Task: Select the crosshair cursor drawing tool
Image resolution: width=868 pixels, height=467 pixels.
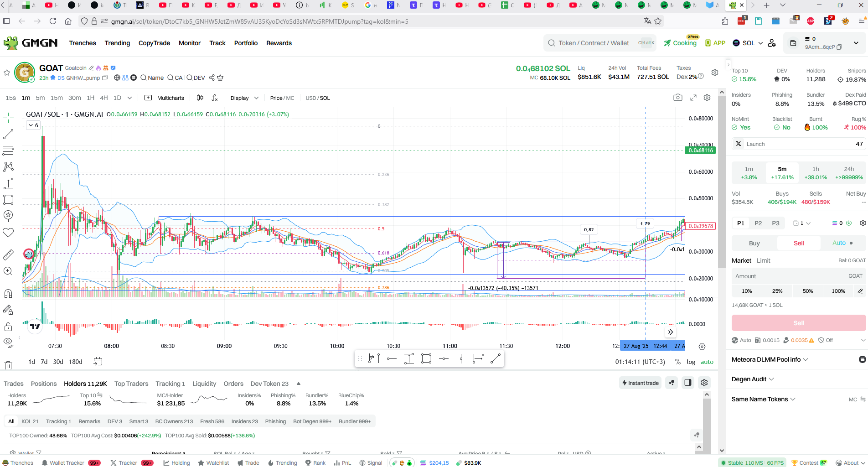Action: pyautogui.click(x=8, y=118)
